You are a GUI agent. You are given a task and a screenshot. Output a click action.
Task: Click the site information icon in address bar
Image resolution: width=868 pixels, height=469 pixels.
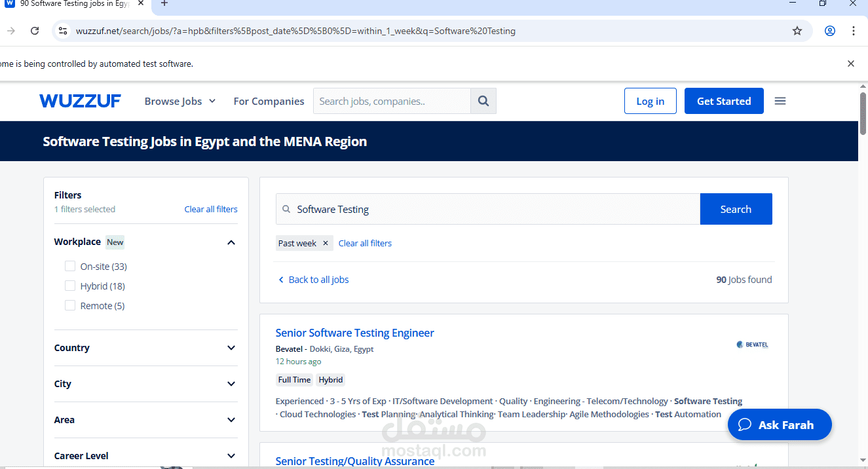point(62,31)
